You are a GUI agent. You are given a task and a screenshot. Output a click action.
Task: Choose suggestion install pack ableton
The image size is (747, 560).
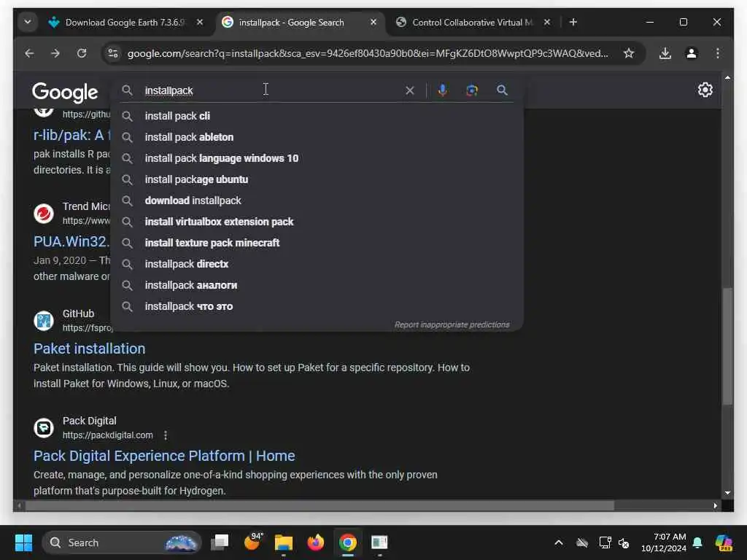point(317,137)
